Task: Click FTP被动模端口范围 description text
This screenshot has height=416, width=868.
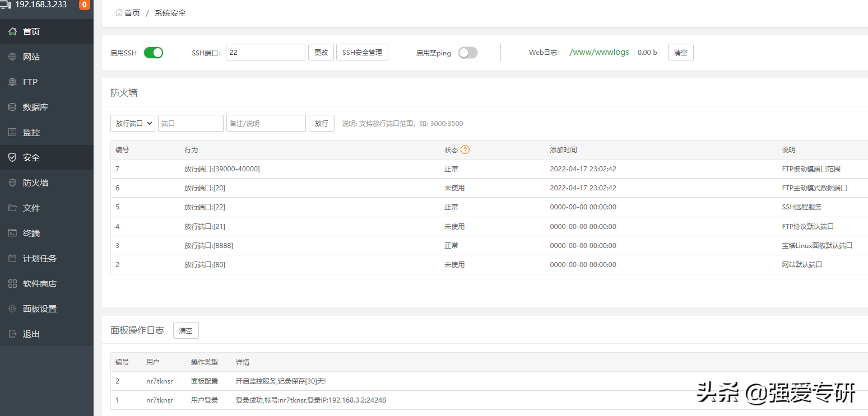Action: 811,169
